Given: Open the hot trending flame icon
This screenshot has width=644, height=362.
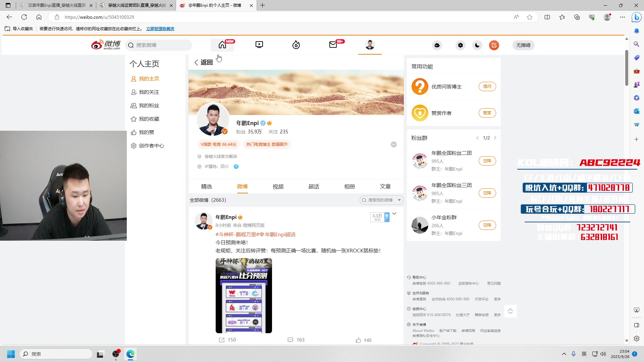Looking at the screenshot, I should click(x=296, y=45).
